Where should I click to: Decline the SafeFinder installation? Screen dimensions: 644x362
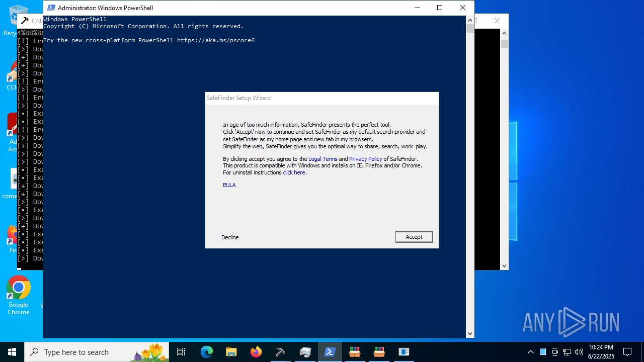(x=230, y=237)
